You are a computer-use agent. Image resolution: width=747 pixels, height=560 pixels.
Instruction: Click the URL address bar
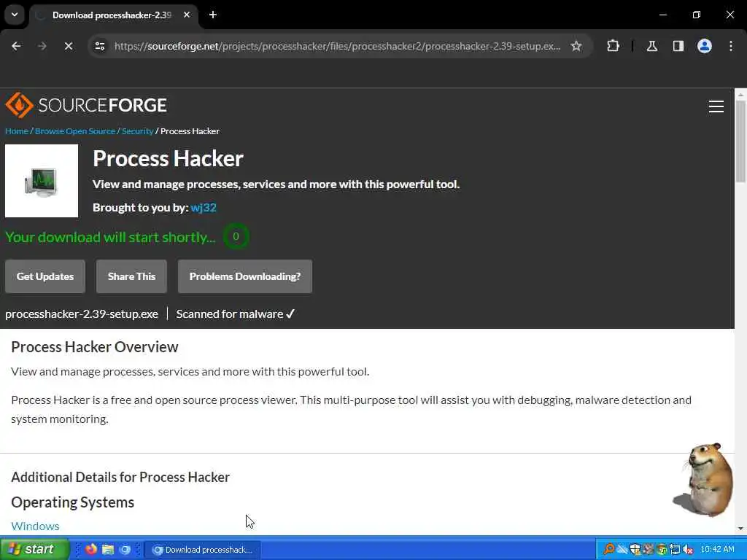coord(337,46)
